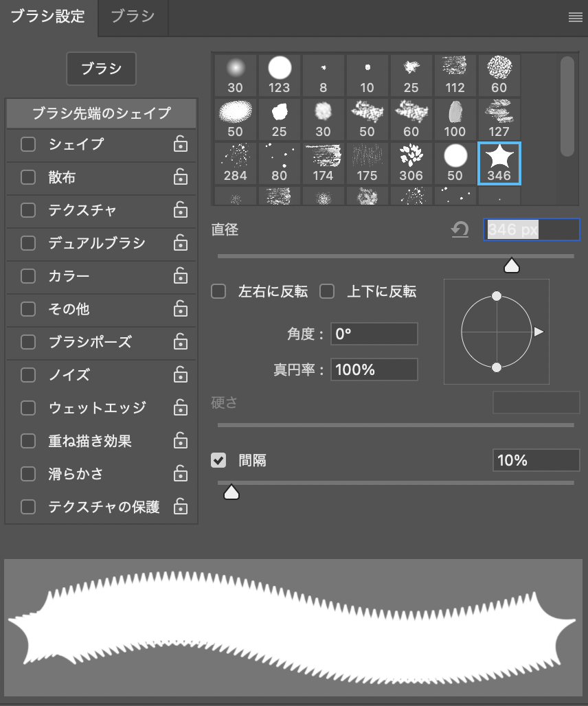
Task: Toggle lock icon for テクスチャの保護
Action: [180, 507]
